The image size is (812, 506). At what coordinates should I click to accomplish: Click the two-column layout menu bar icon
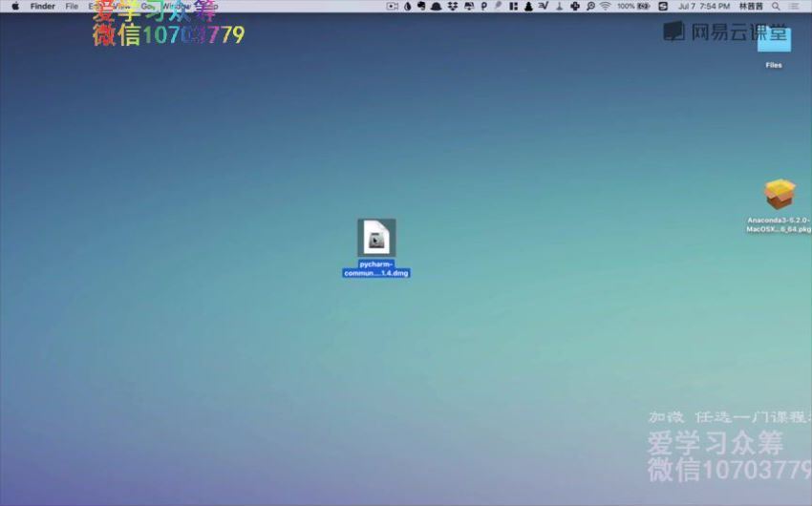coord(513,7)
